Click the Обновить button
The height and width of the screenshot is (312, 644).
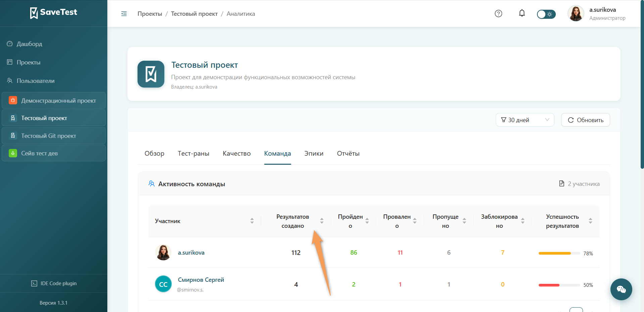585,120
